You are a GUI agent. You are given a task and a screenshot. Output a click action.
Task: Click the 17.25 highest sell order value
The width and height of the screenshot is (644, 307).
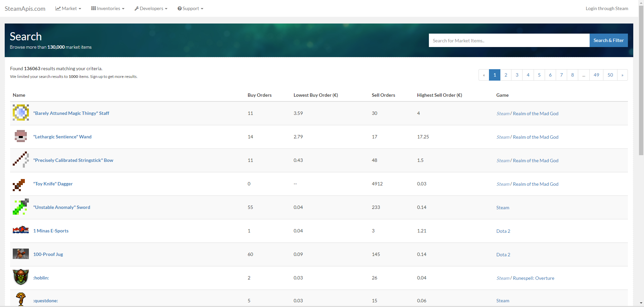pyautogui.click(x=423, y=137)
